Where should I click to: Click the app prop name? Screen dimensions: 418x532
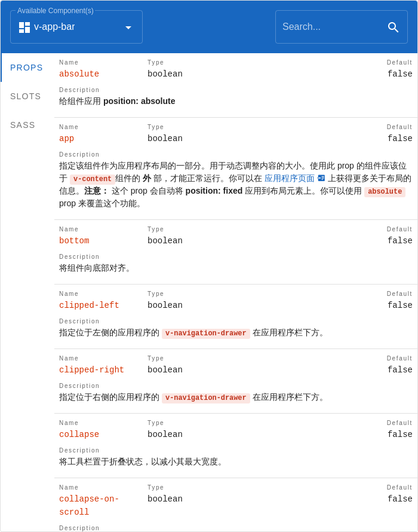(66, 138)
